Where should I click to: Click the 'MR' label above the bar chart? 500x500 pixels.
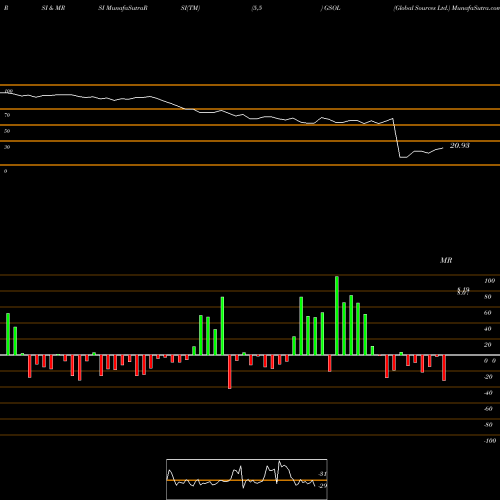pyautogui.click(x=446, y=260)
